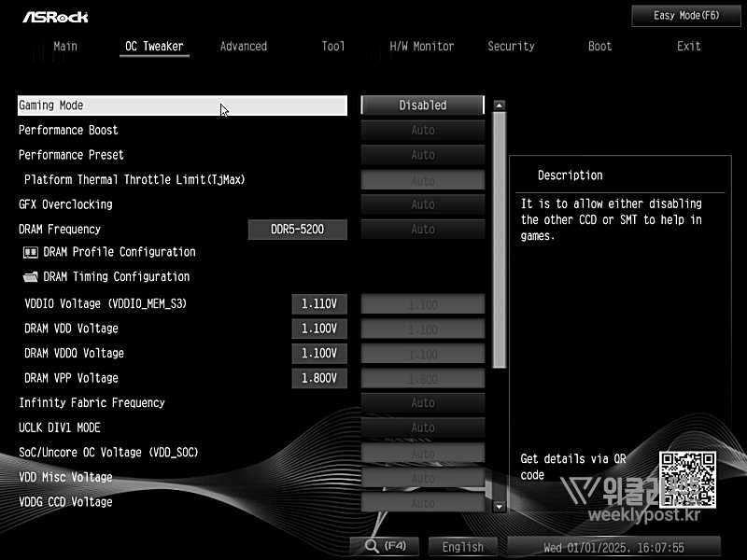
Task: Select VDDIO Voltage (VDDIO_MEM_S3) label
Action: [x=106, y=304]
